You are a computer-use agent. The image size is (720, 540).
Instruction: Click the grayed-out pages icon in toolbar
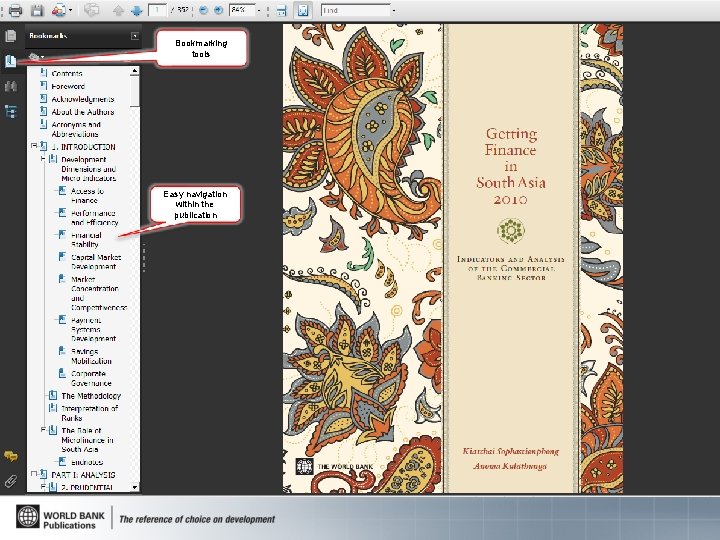click(92, 10)
